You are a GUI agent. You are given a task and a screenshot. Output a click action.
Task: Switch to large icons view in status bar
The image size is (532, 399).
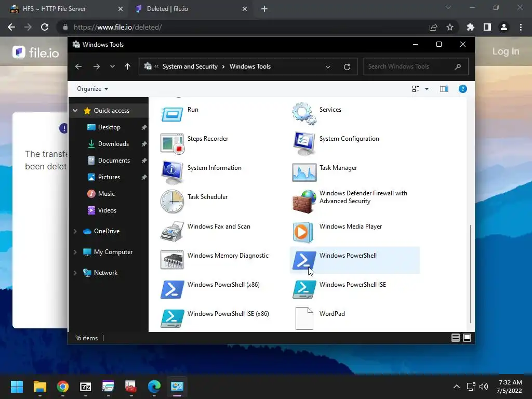pyautogui.click(x=467, y=338)
